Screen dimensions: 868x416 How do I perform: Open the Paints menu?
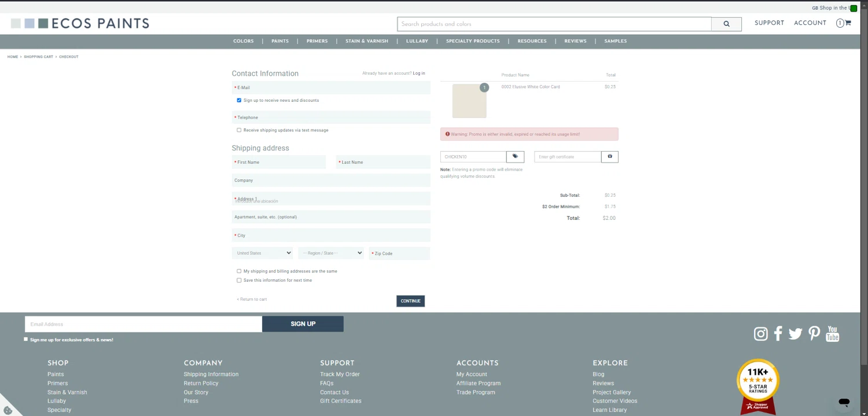(280, 41)
